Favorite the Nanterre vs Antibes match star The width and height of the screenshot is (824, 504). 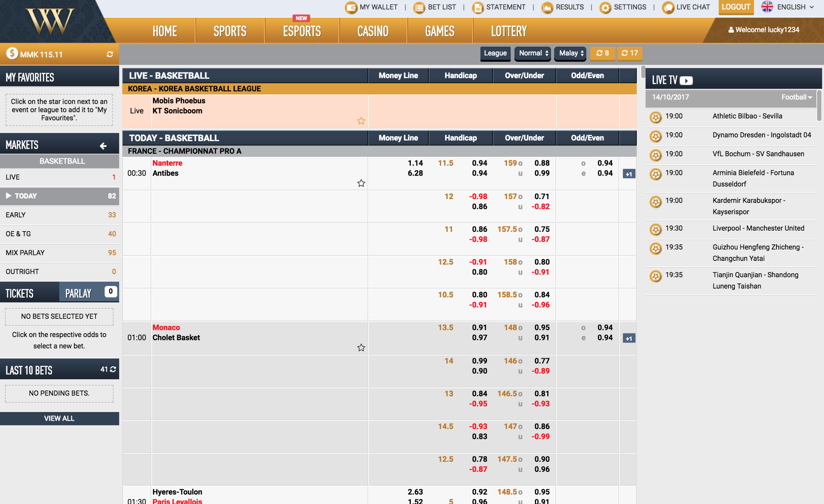click(x=361, y=183)
